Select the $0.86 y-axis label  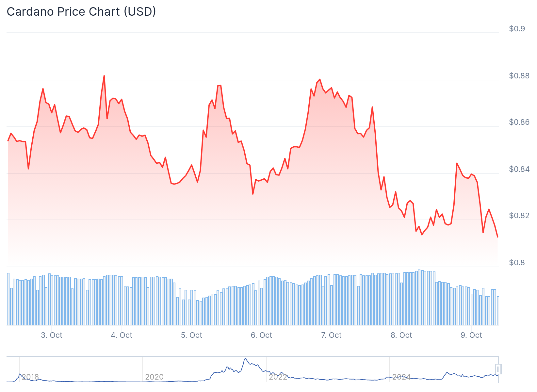click(x=519, y=122)
